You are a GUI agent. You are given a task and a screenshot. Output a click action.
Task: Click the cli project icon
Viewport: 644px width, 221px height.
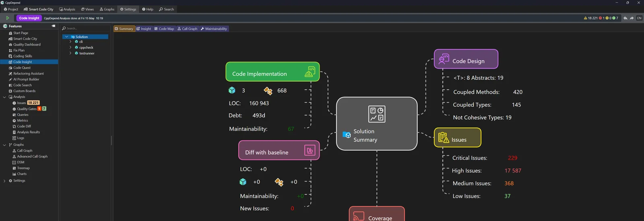76,41
